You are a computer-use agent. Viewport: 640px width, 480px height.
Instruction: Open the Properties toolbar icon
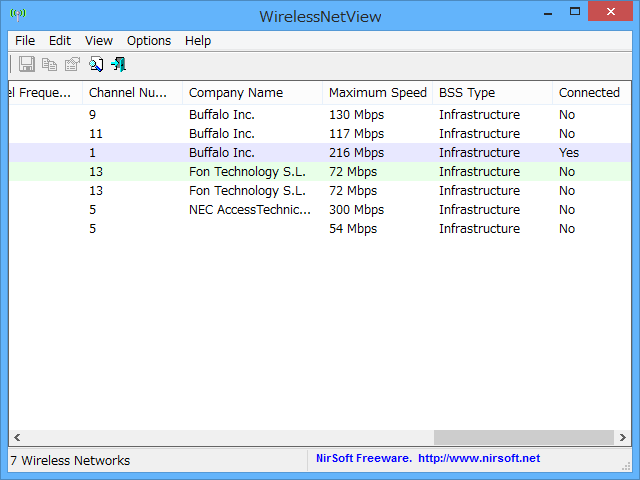[x=72, y=65]
